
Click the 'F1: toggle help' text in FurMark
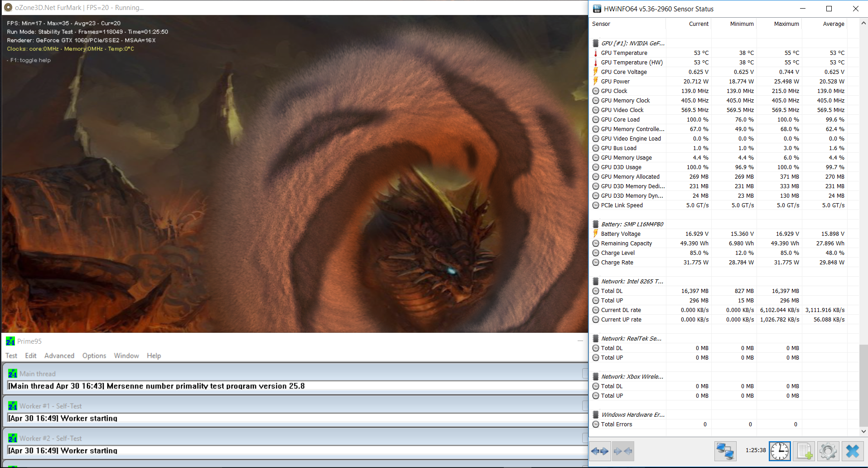tap(30, 60)
